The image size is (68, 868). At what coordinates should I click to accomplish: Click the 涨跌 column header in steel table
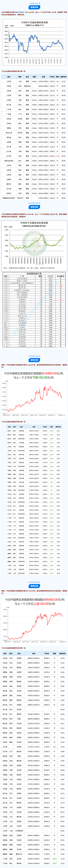[x=57, y=77]
